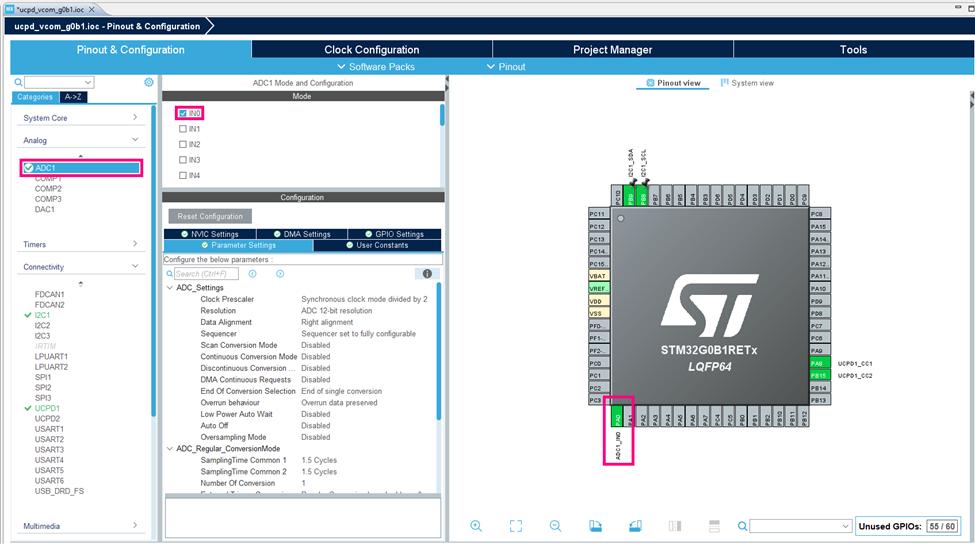The width and height of the screenshot is (975, 545).
Task: Select the Pinout & Configuration tab
Action: click(131, 50)
